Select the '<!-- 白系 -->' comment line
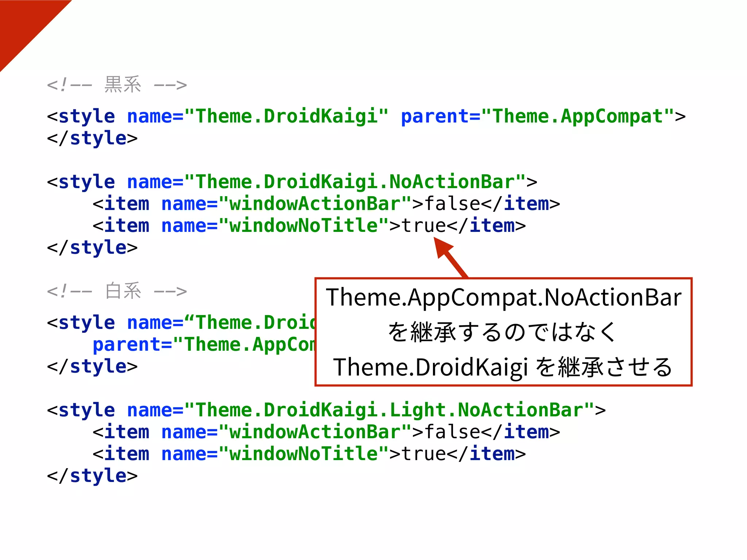This screenshot has width=747, height=560. coord(117,291)
